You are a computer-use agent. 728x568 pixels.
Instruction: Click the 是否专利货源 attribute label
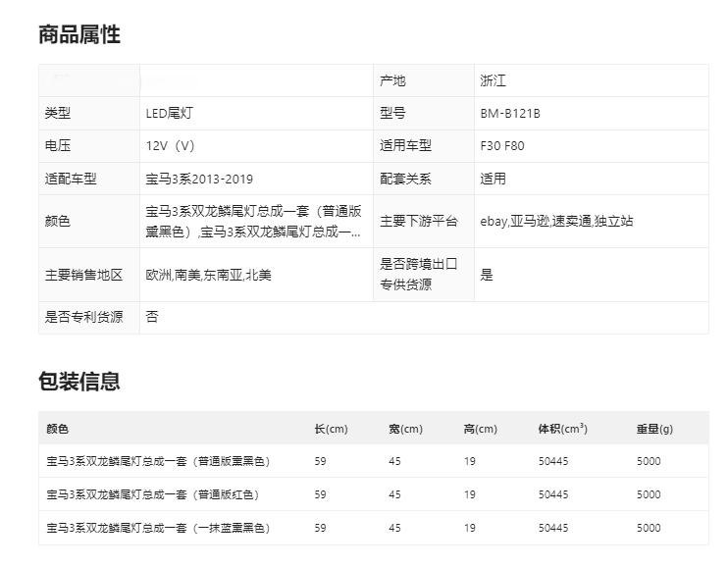tap(83, 317)
